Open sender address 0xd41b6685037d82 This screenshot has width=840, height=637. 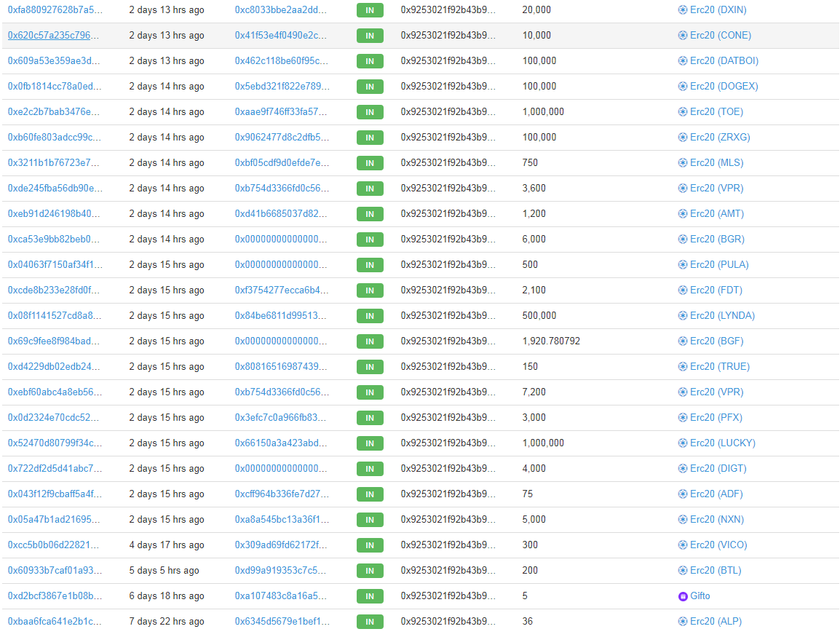[281, 214]
